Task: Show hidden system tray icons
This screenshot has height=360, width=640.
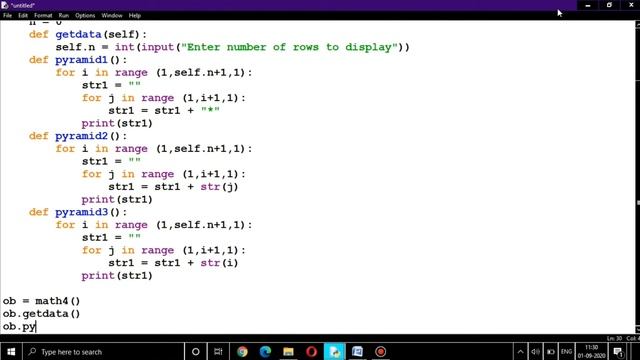Action: (x=520, y=351)
